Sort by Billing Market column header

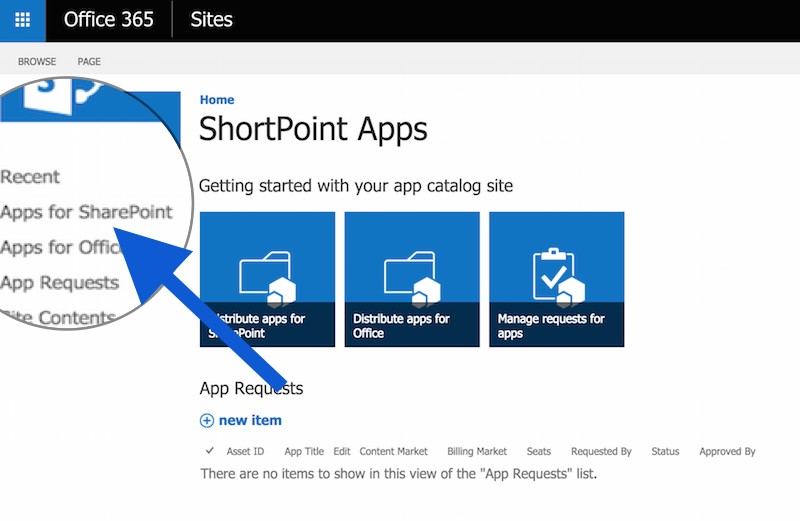(477, 451)
